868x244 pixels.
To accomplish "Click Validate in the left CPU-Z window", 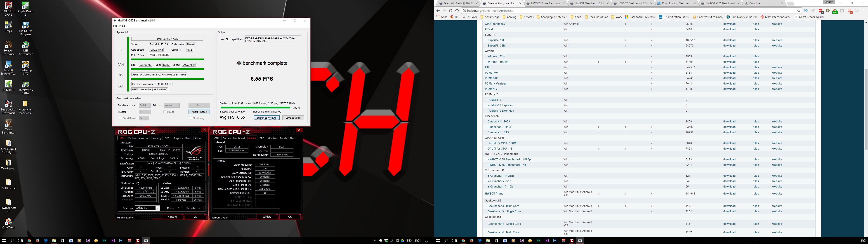I will (x=172, y=217).
